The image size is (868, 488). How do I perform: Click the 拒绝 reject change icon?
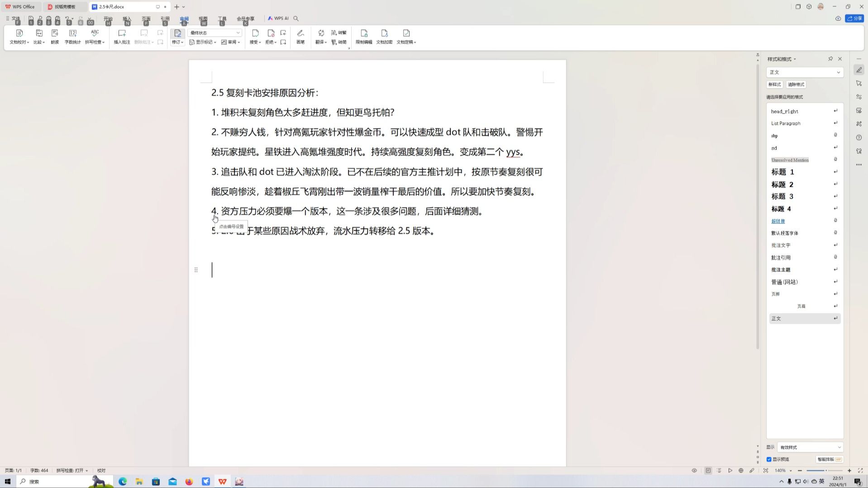coord(271,33)
